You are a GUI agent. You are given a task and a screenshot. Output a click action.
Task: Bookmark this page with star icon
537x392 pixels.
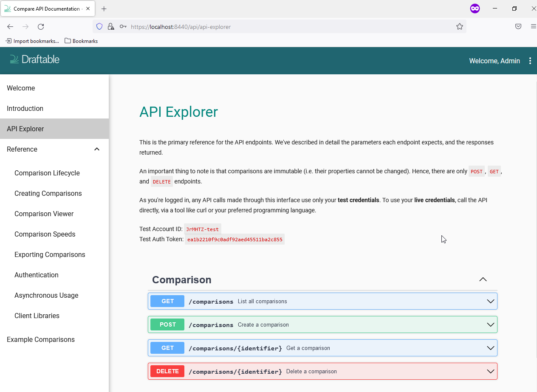coord(459,27)
